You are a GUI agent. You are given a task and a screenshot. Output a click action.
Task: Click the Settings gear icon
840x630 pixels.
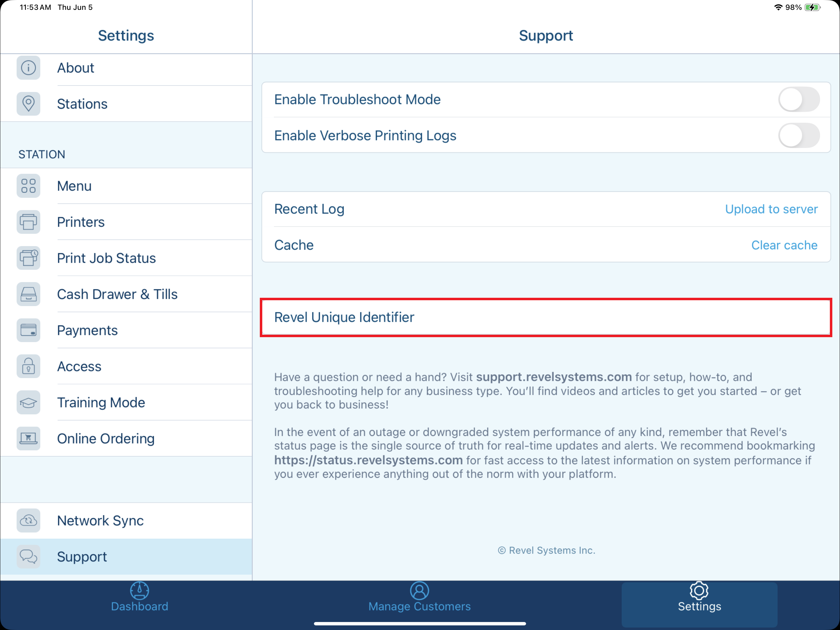[x=699, y=591]
